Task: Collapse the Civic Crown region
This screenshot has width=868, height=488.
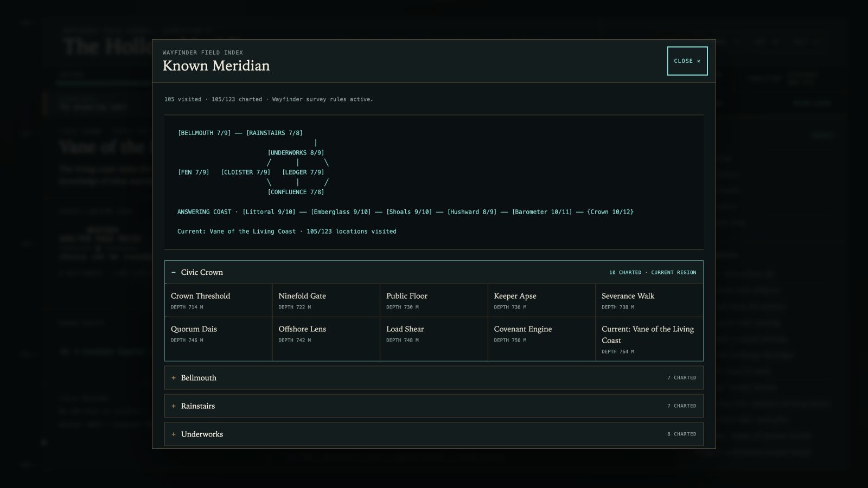Action: click(433, 272)
